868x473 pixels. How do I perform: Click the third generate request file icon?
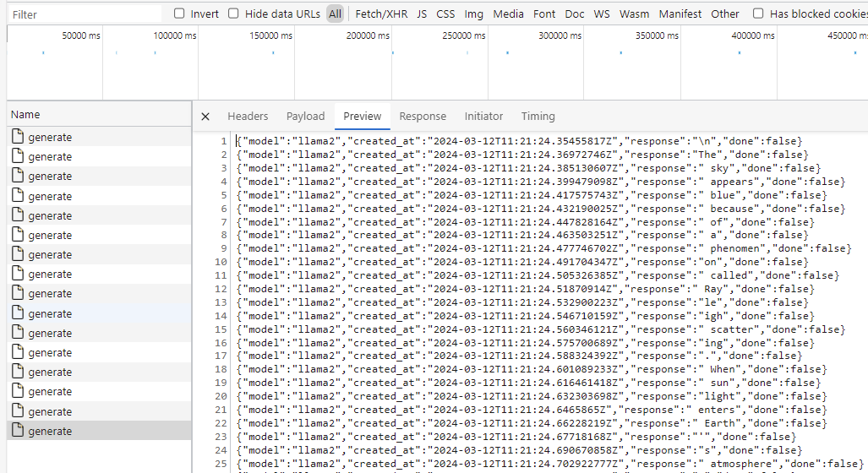(19, 176)
